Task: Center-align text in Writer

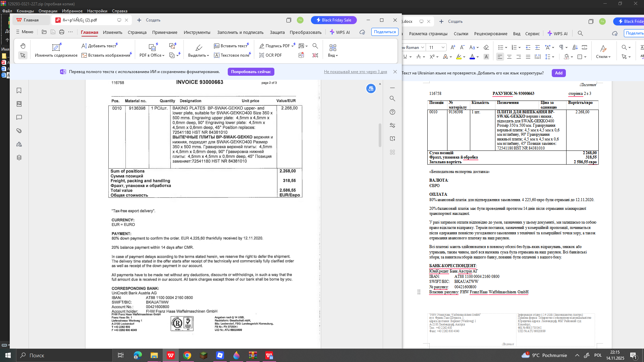Action: [x=509, y=57]
